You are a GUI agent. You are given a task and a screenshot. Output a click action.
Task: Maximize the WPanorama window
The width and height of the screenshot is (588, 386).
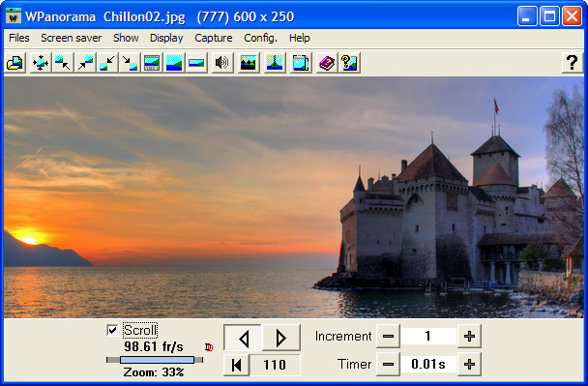[549, 16]
